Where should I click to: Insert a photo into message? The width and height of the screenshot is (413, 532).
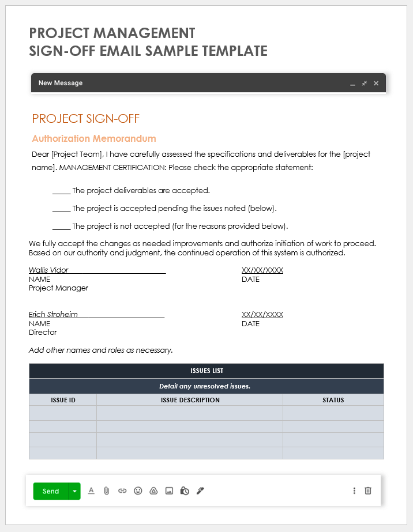169,491
